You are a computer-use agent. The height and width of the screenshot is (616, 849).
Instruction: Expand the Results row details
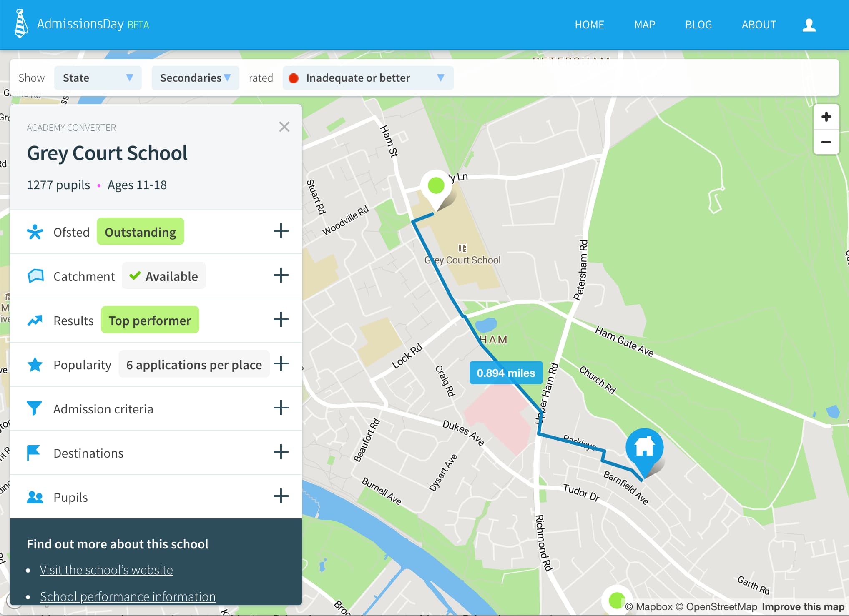click(x=281, y=319)
